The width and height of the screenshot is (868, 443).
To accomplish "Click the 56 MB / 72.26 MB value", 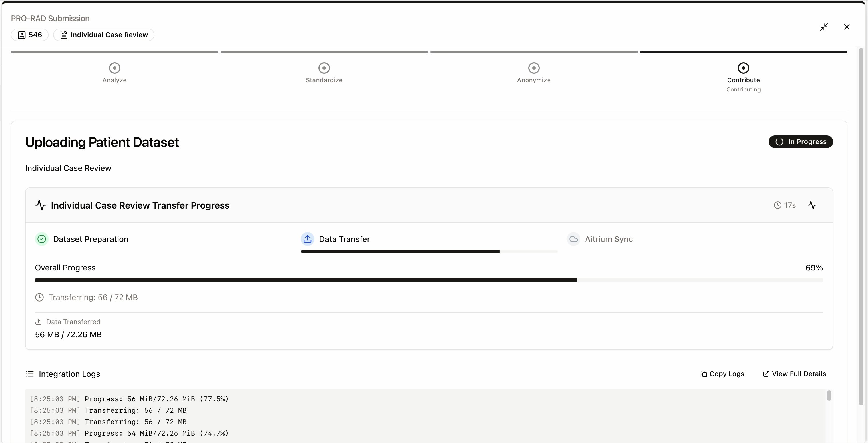I will [68, 334].
